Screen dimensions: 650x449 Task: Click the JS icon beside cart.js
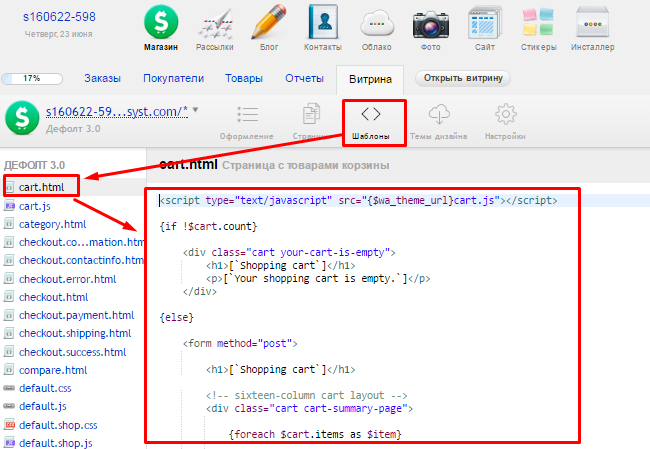9,206
